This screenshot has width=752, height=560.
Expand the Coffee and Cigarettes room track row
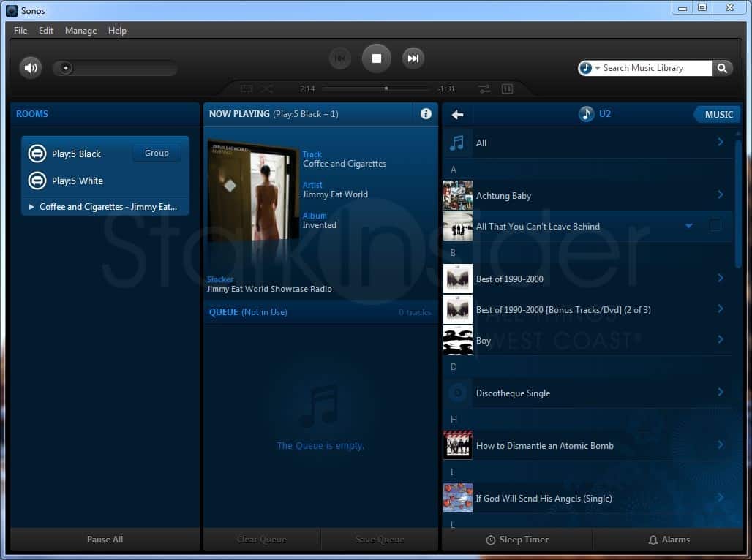(105, 207)
